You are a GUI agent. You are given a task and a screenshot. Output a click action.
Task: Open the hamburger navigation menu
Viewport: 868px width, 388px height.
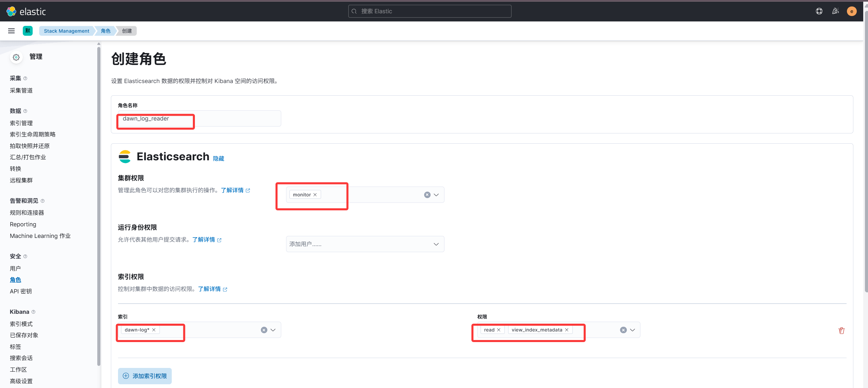pos(11,31)
